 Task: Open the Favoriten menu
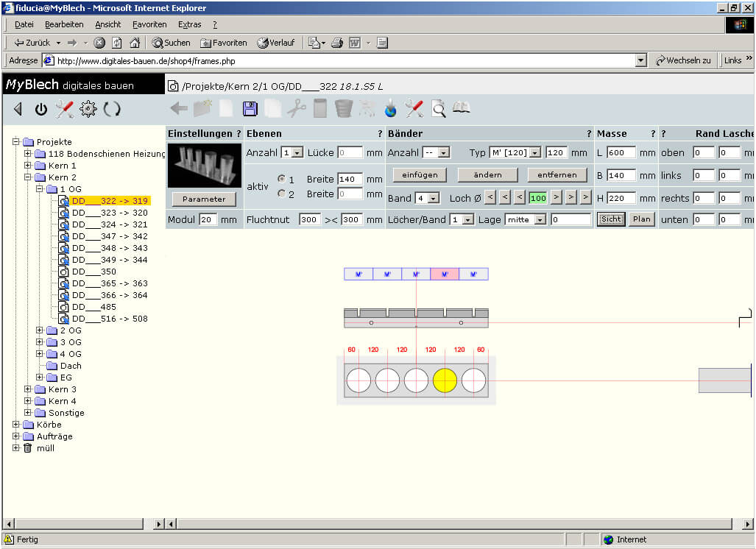pyautogui.click(x=149, y=24)
